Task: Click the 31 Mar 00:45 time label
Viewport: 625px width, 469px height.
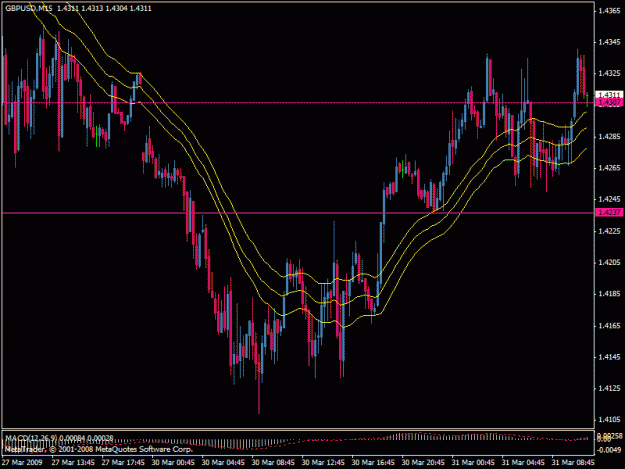Action: click(473, 463)
